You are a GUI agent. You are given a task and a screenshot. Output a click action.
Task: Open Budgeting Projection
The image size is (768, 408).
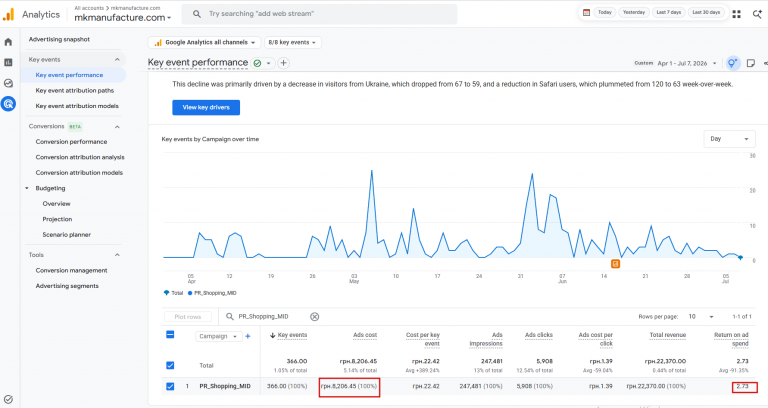tap(57, 219)
